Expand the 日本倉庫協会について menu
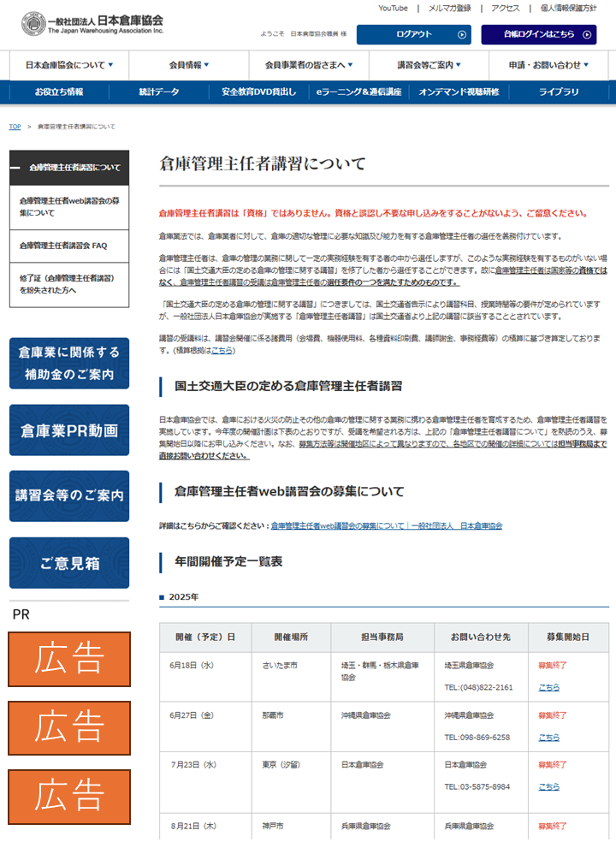 [x=69, y=65]
